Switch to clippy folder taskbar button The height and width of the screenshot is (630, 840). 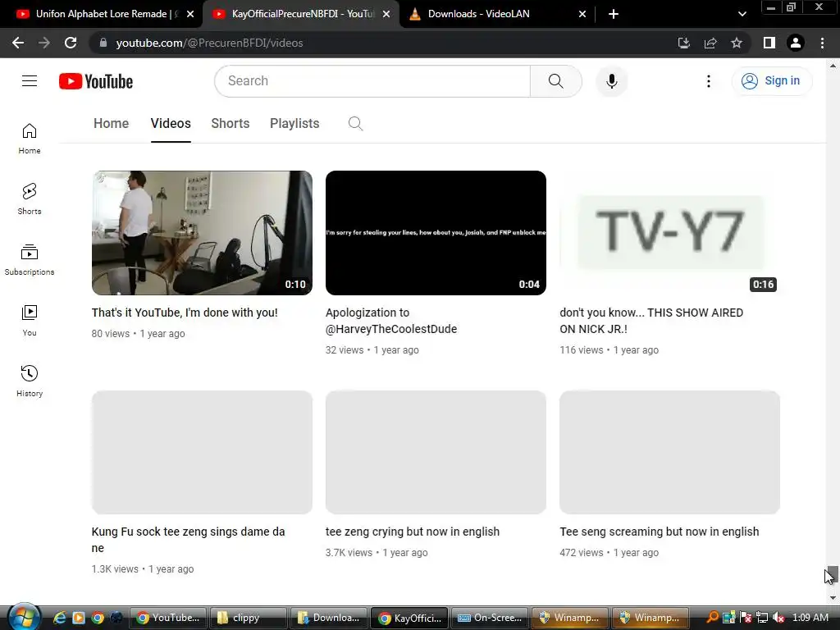[248, 618]
